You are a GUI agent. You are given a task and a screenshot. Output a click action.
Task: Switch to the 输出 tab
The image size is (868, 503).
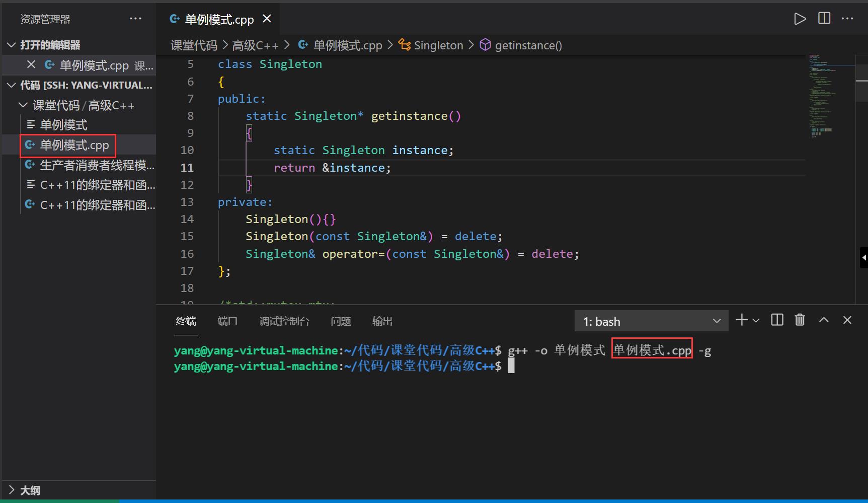pos(382,321)
